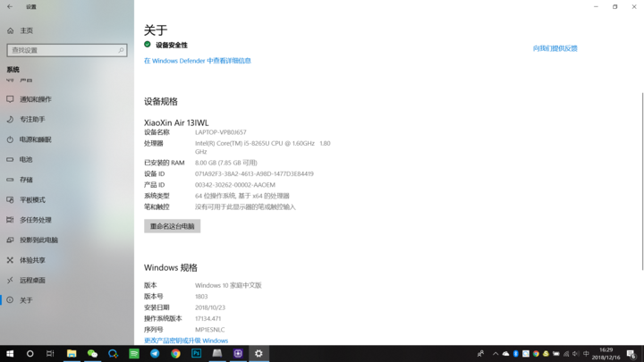Open Telegram from the taskbar
Screen dimensions: 644x362
point(155,354)
